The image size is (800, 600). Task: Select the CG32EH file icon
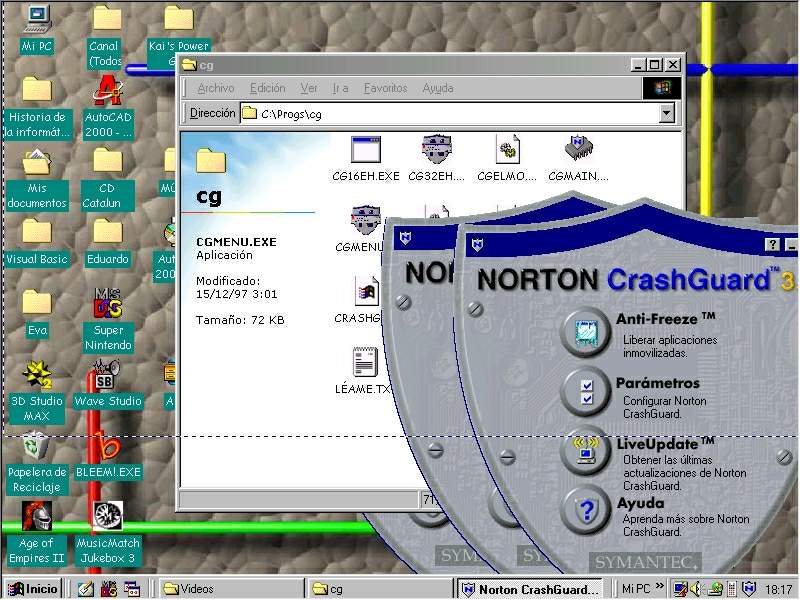[437, 149]
